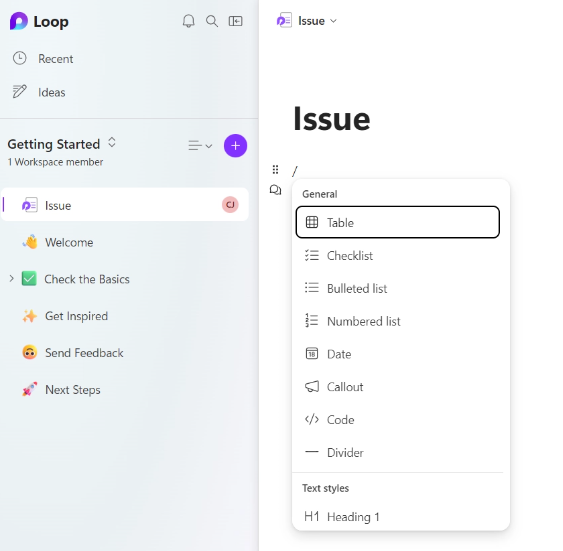Open the sort and filter dropdown
563x551 pixels.
200,146
